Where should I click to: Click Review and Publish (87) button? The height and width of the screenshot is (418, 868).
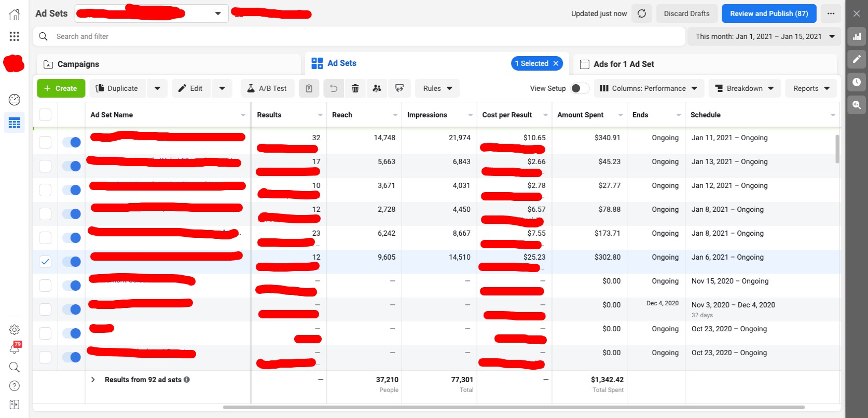(x=768, y=14)
